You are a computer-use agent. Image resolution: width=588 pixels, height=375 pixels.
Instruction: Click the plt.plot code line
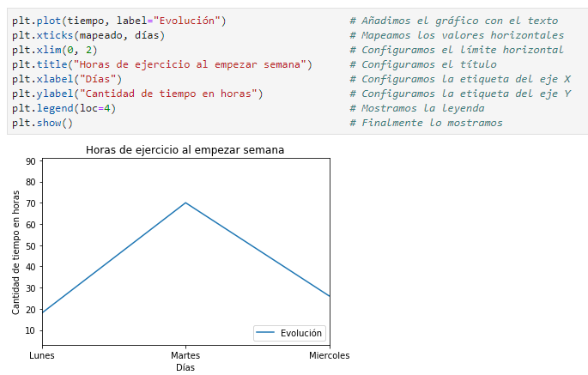pyautogui.click(x=120, y=21)
